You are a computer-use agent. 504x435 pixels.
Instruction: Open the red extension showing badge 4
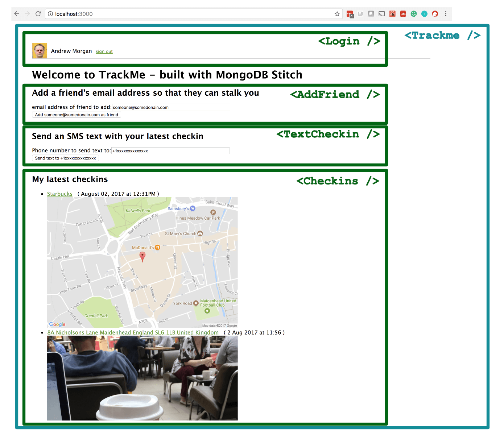(350, 13)
